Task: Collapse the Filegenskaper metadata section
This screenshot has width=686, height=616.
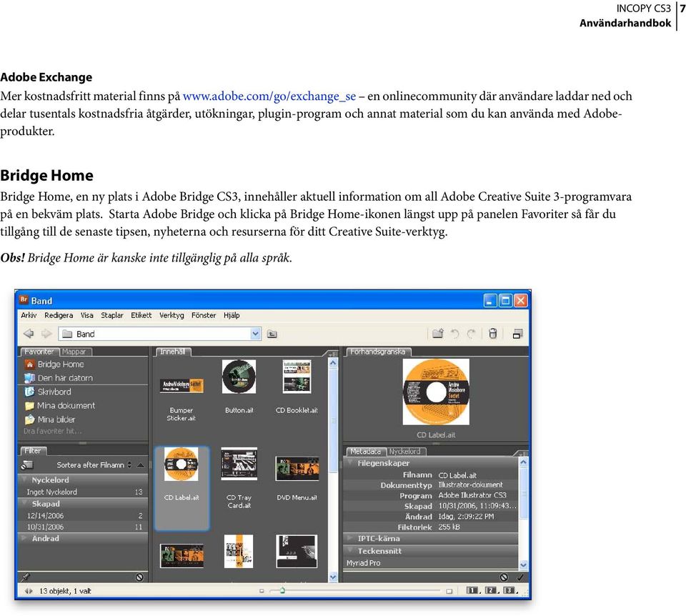Action: coord(350,463)
